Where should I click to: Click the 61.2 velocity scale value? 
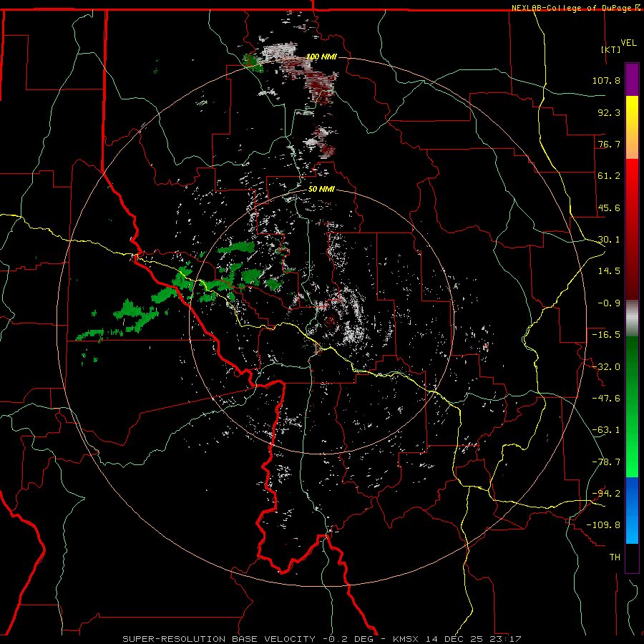point(609,176)
